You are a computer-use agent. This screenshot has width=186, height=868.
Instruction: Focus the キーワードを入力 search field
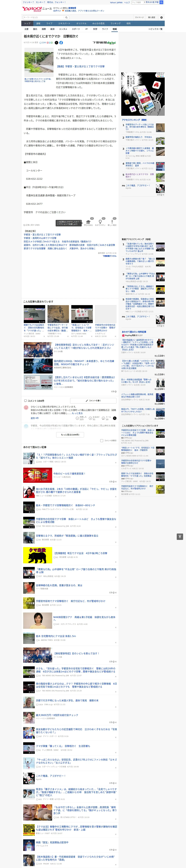coord(43,18)
